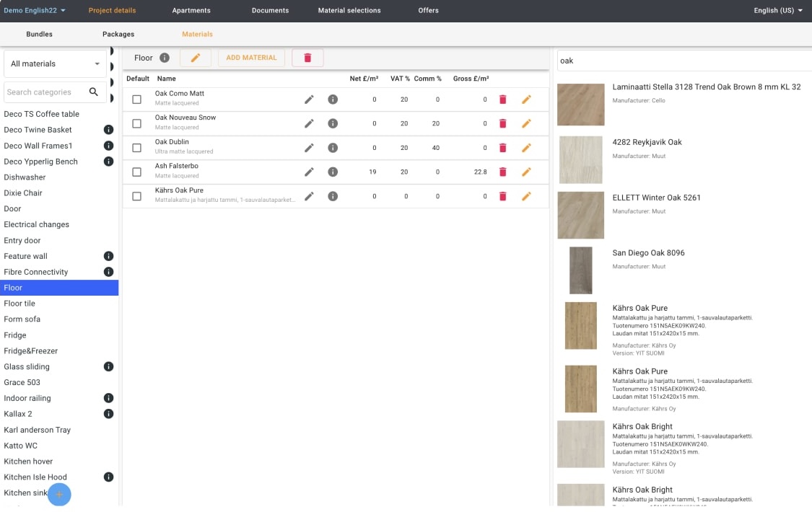Open the English (US) language dropdown
The image size is (812, 512).
(x=778, y=10)
